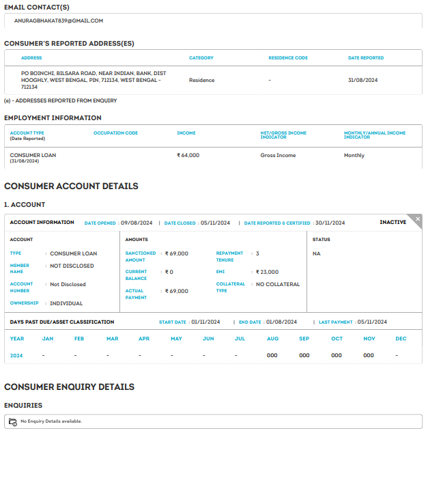Click the sanctioned amount ₹ 69,000
Viewport: 428px width, 504px height.
(x=177, y=253)
